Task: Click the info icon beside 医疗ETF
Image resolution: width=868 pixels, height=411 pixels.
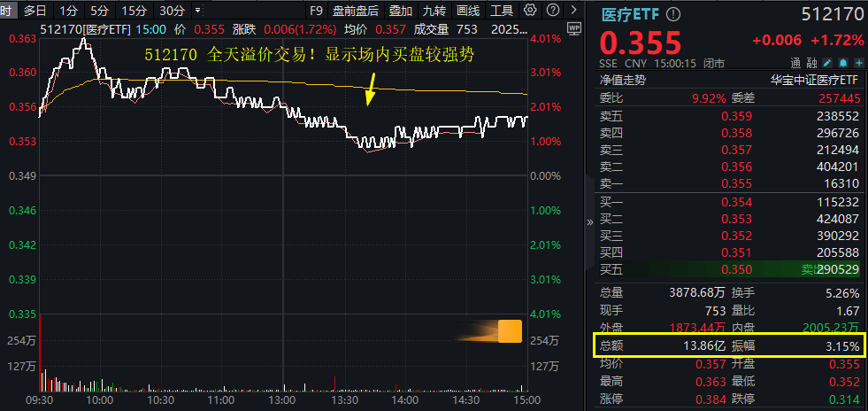Action: click(672, 15)
